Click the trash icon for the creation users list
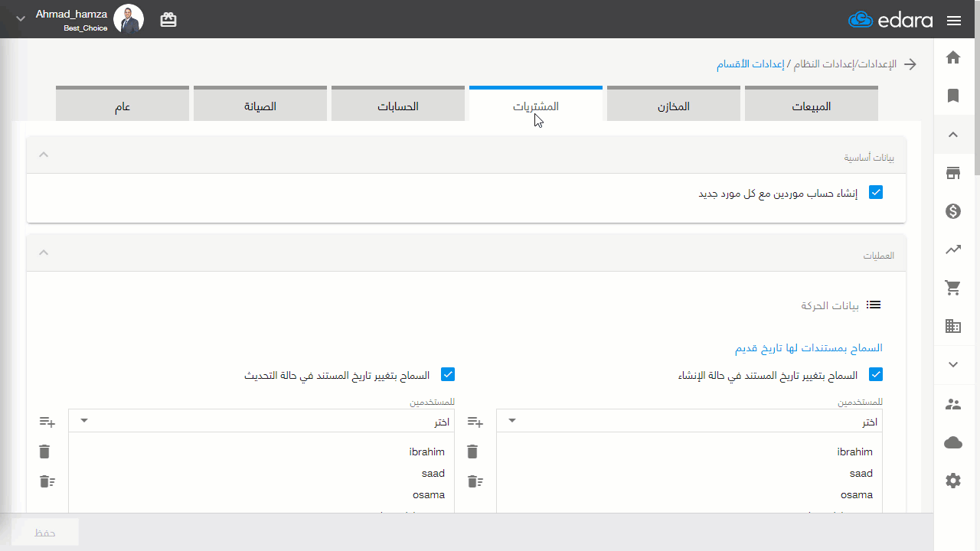980x551 pixels. pos(472,452)
